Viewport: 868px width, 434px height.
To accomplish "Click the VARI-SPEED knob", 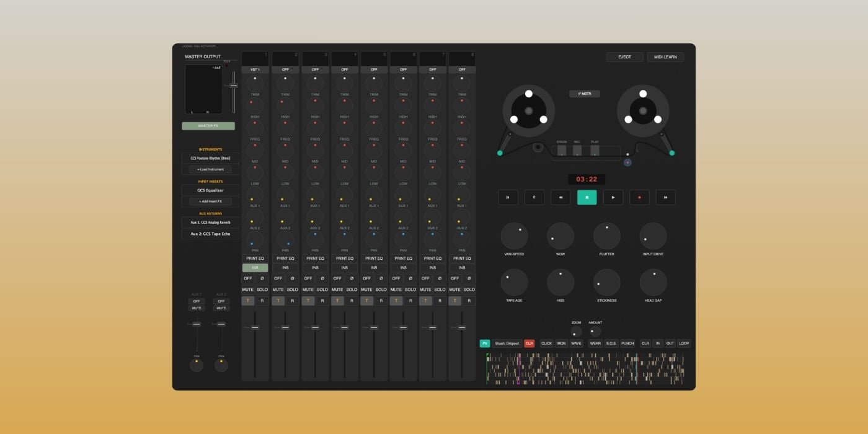I will coord(514,236).
